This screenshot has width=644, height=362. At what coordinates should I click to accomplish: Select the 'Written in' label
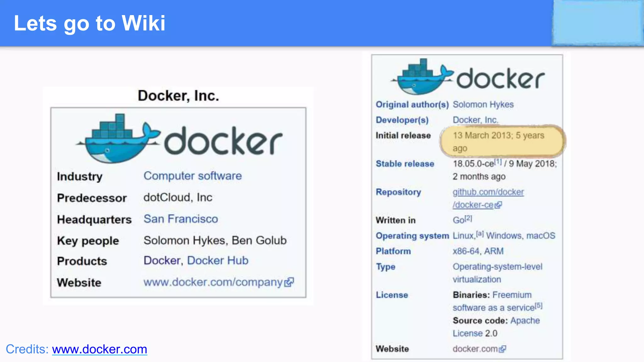(396, 220)
